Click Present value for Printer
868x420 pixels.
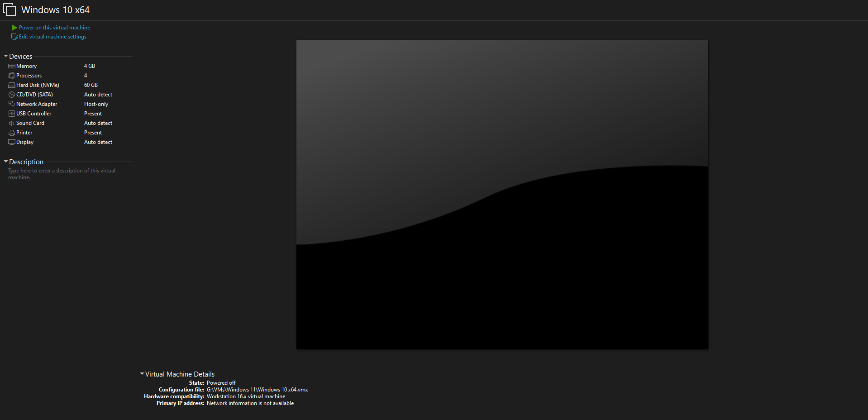click(93, 133)
